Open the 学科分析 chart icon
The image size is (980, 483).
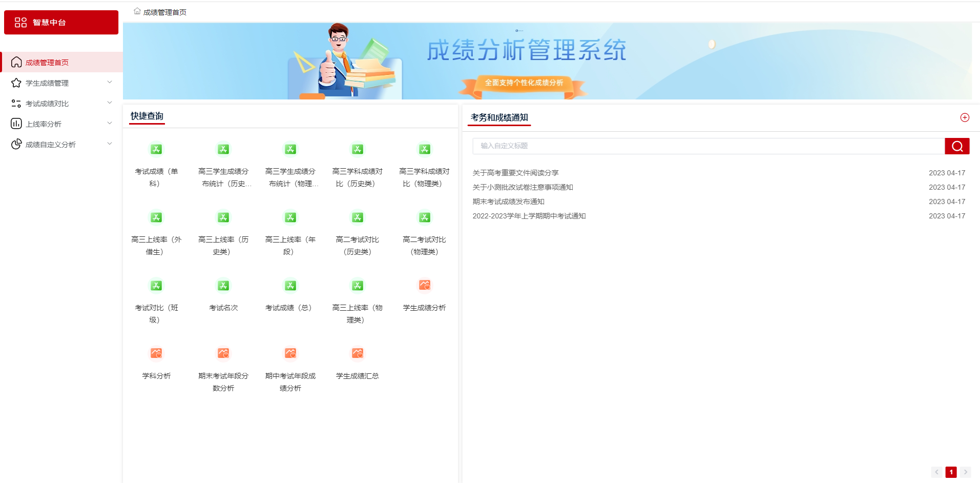(156, 354)
